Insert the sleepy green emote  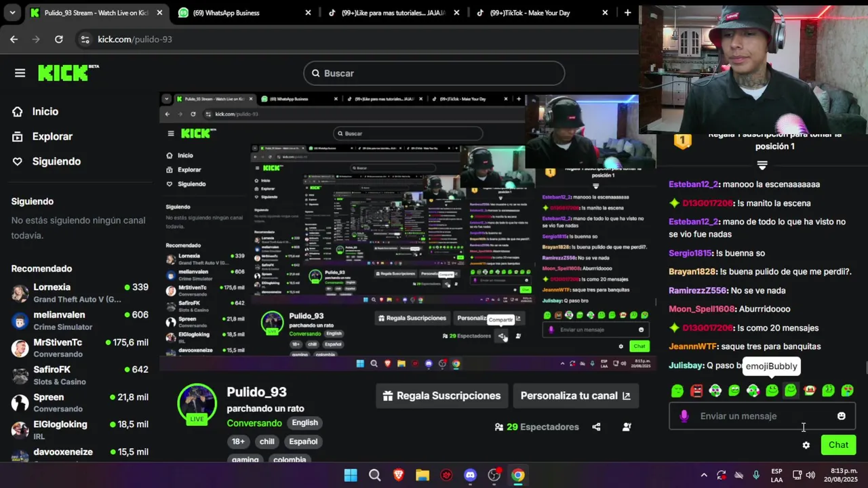click(x=677, y=390)
